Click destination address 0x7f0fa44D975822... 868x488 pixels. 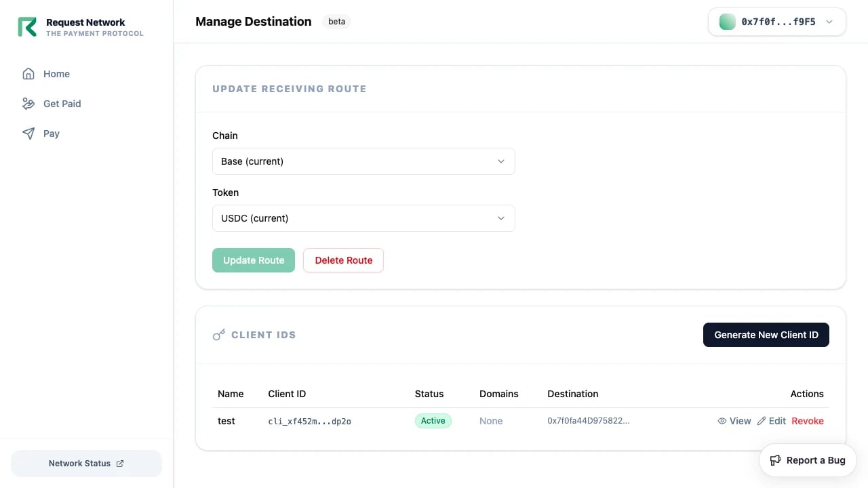click(589, 421)
